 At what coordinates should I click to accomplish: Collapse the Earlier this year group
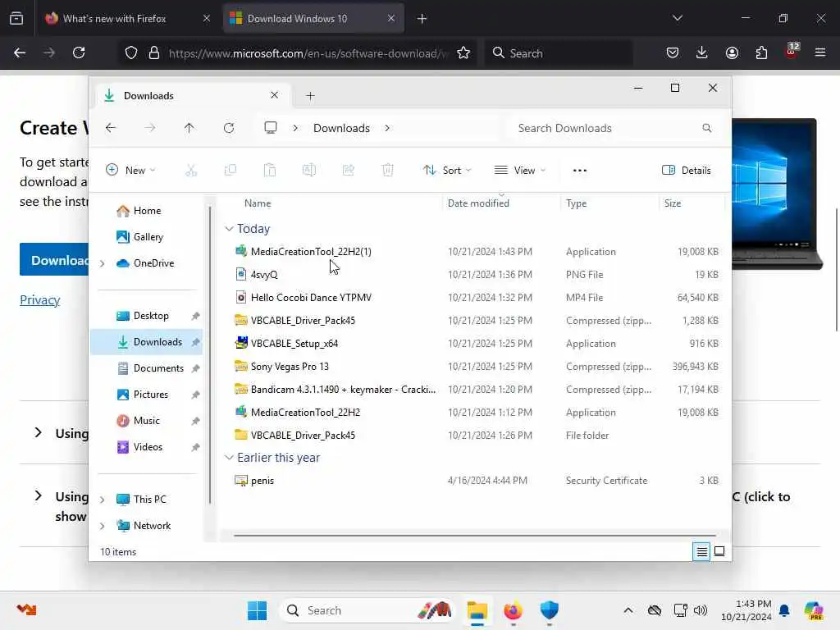click(x=229, y=458)
